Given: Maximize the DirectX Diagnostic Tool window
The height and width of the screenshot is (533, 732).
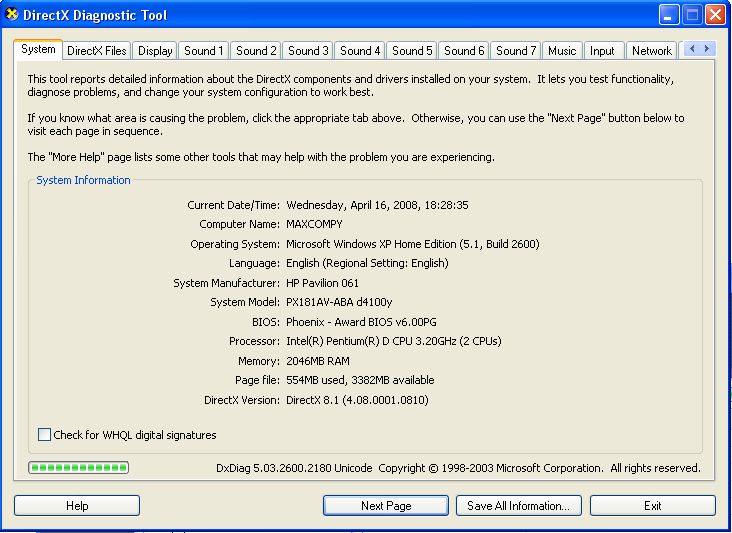Looking at the screenshot, I should pos(692,15).
